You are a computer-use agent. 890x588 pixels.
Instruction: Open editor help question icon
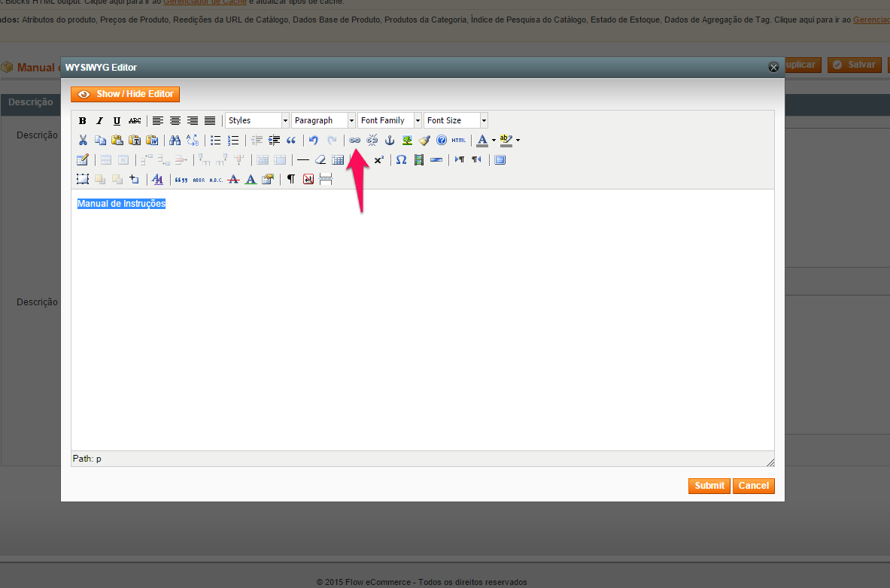(442, 140)
